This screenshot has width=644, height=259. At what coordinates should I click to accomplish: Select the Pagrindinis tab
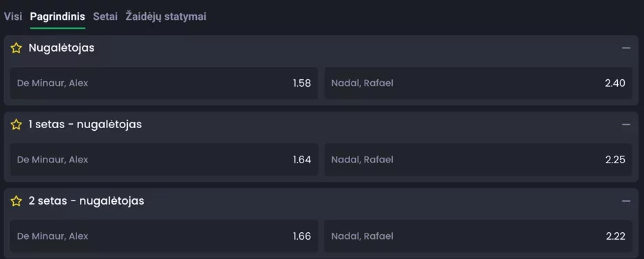(x=58, y=17)
